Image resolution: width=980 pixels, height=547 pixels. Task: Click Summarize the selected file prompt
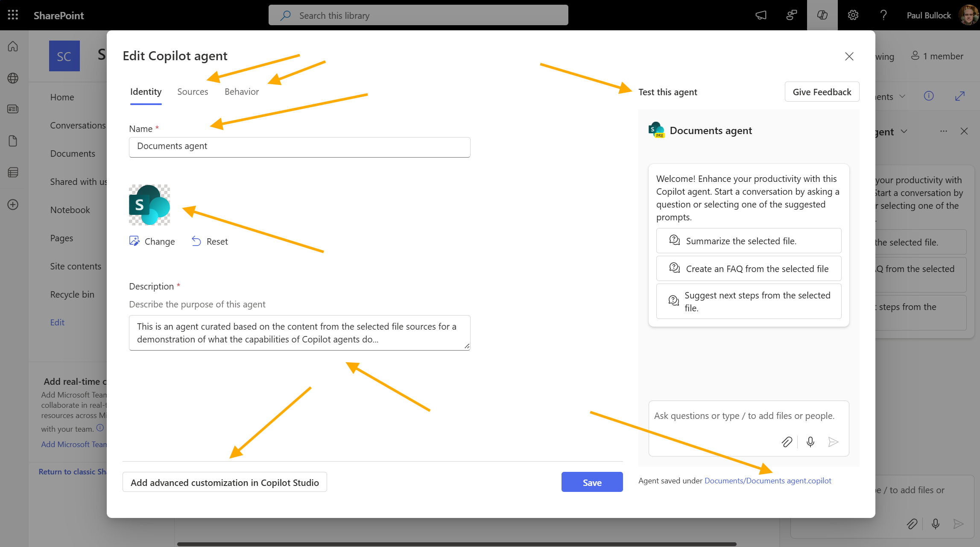749,240
